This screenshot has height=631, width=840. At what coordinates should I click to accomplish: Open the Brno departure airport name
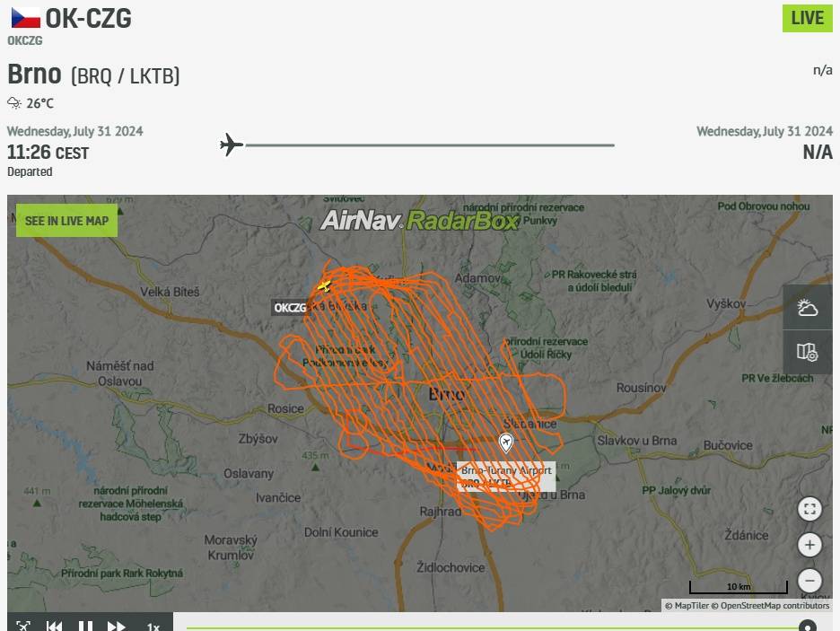coord(34,74)
